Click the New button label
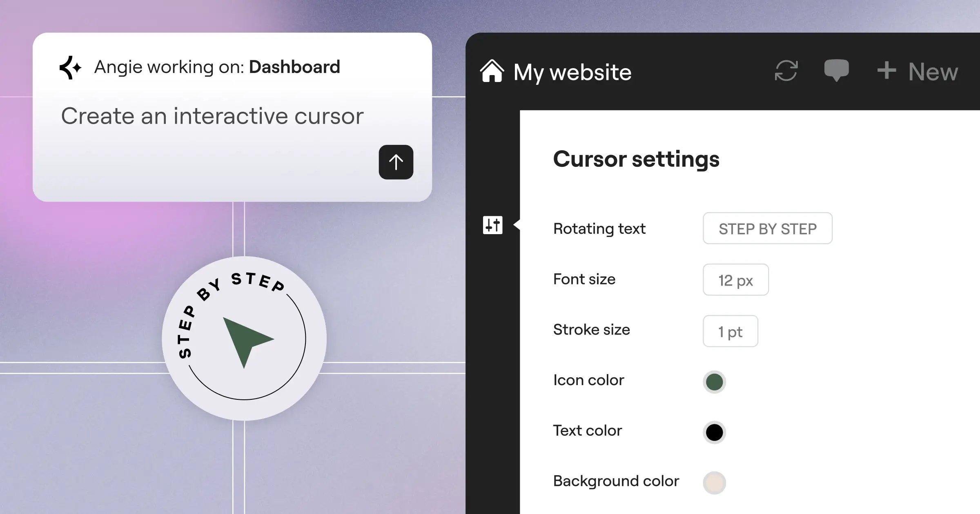980x514 pixels. [x=933, y=72]
